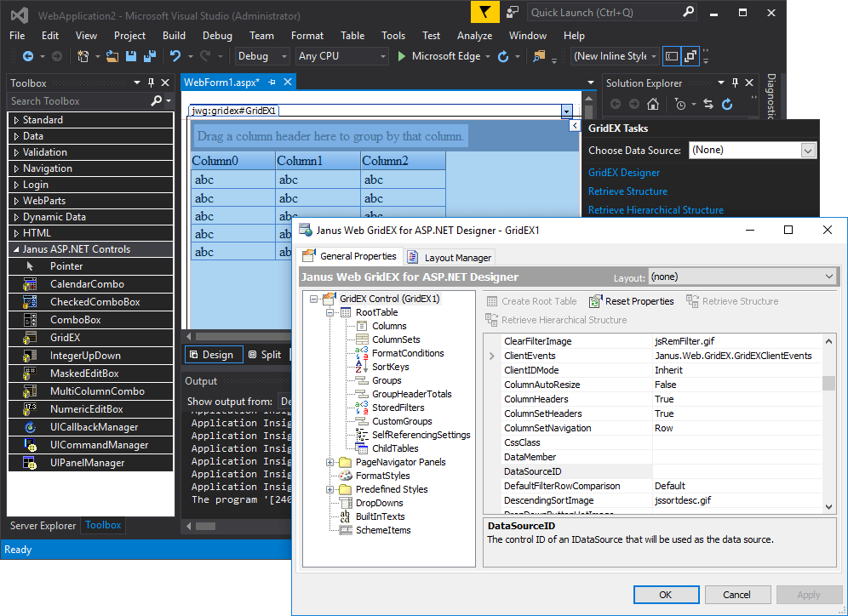Select GridEX control in Toolbox

click(90, 338)
